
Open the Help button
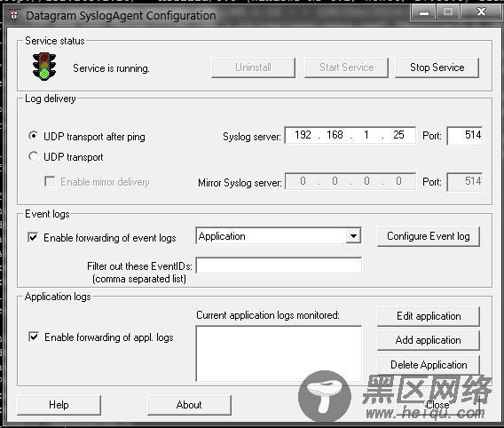click(59, 405)
